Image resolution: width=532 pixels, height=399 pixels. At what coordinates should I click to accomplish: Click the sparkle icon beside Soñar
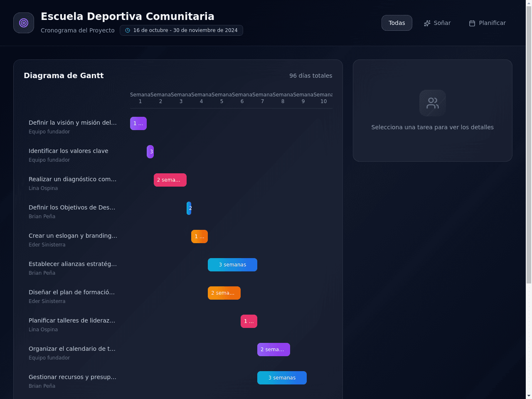427,23
